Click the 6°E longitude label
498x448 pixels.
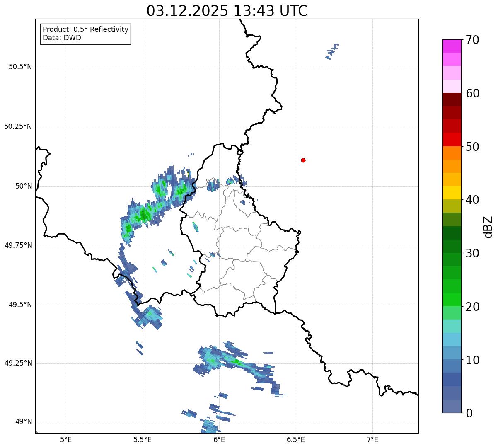219,440
